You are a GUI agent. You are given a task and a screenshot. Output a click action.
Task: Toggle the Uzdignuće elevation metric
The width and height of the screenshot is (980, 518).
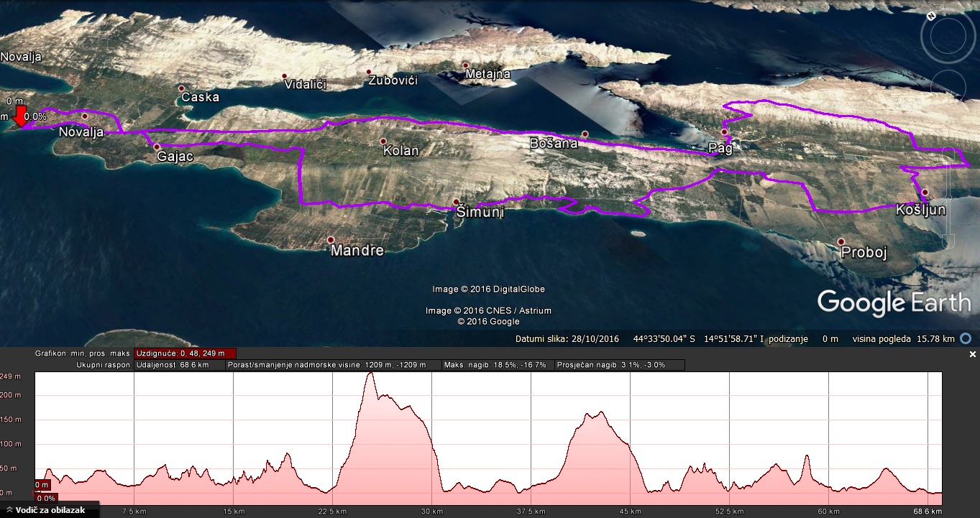click(184, 353)
